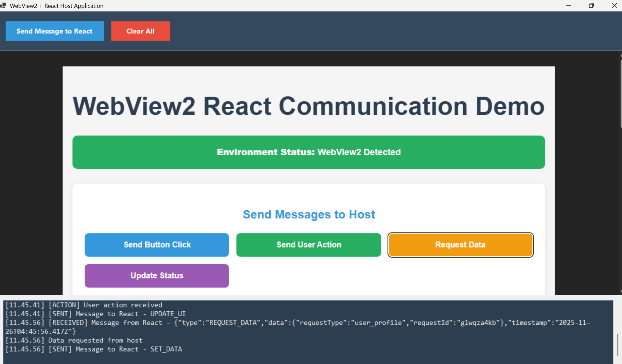Screen dimensions: 622x364
Task: Restore down the application window
Action: [x=591, y=6]
